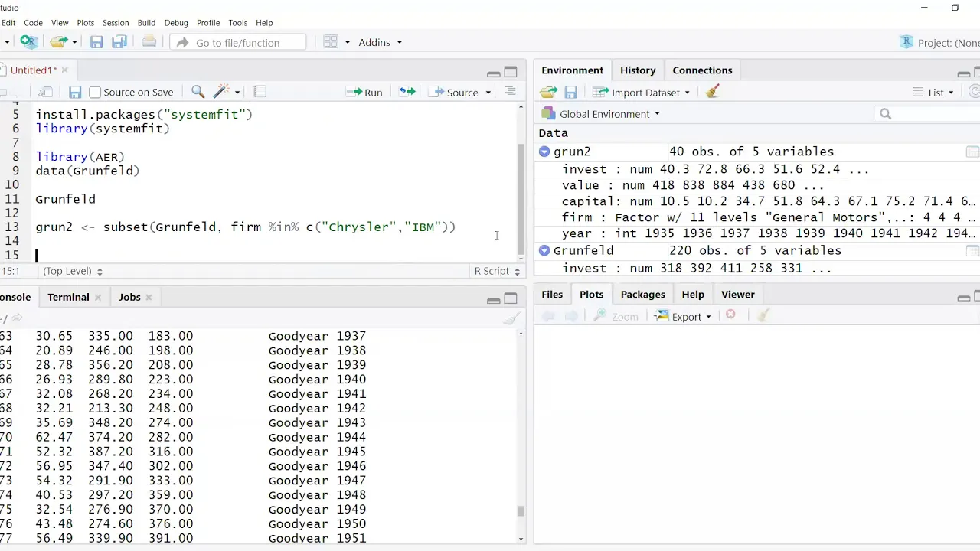Image resolution: width=980 pixels, height=551 pixels.
Task: Click the open file folder icon
Action: [58, 42]
